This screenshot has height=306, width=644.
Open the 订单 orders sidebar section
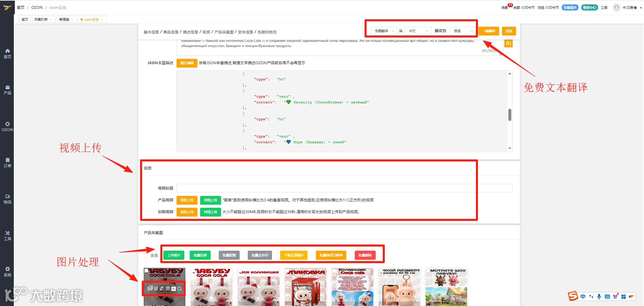pyautogui.click(x=7, y=163)
